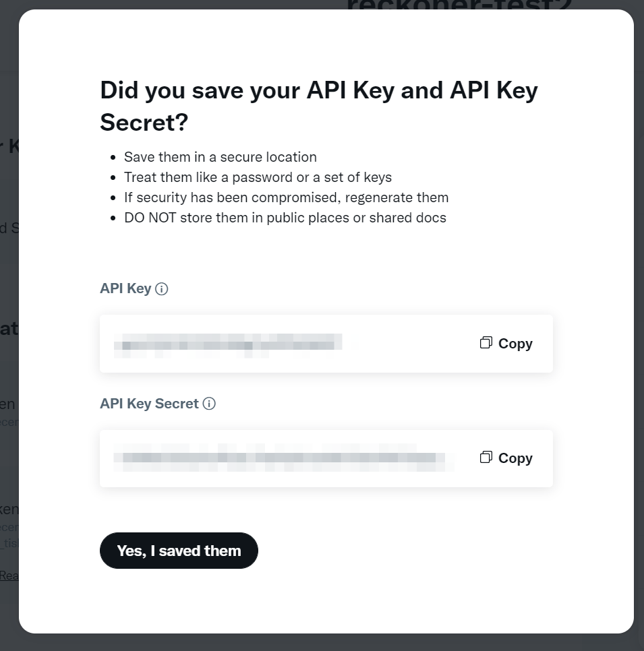Confirm with "Yes, I saved them" button
Image resolution: width=644 pixels, height=651 pixels.
click(x=179, y=551)
